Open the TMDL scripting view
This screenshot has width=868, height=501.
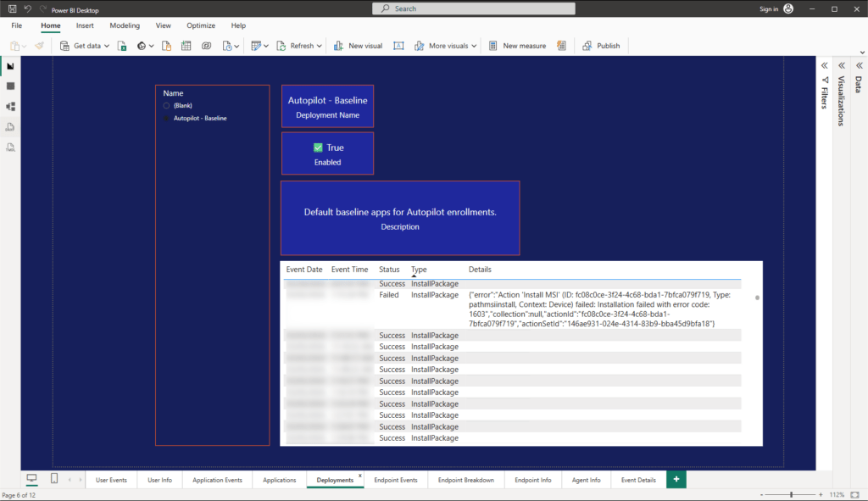[x=10, y=147]
